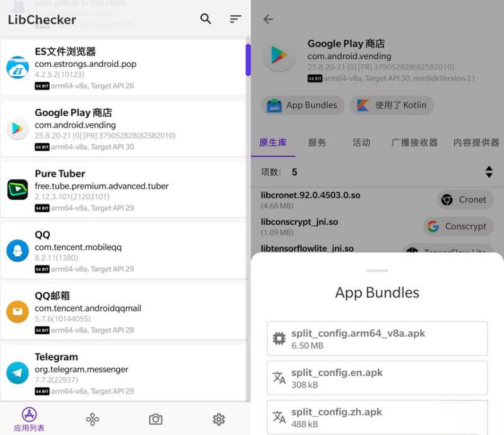Tap the 64 BIT badge in detail header
Screen dimensions: 504x435
(x=314, y=79)
